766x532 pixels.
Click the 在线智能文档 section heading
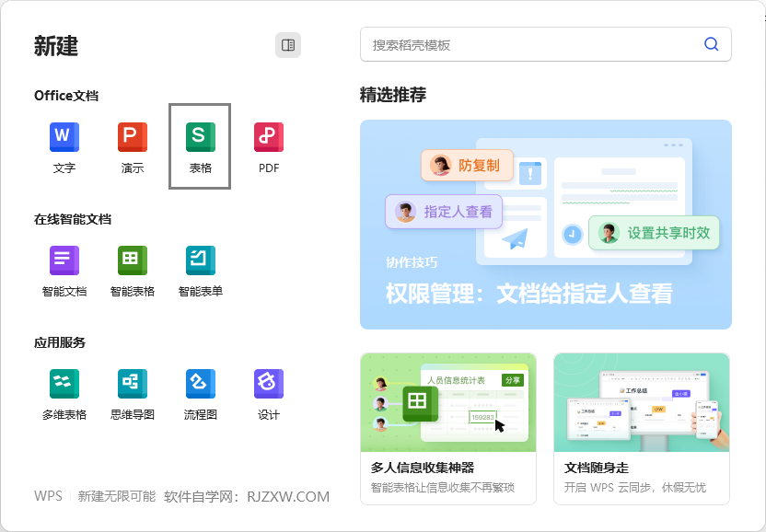point(73,219)
